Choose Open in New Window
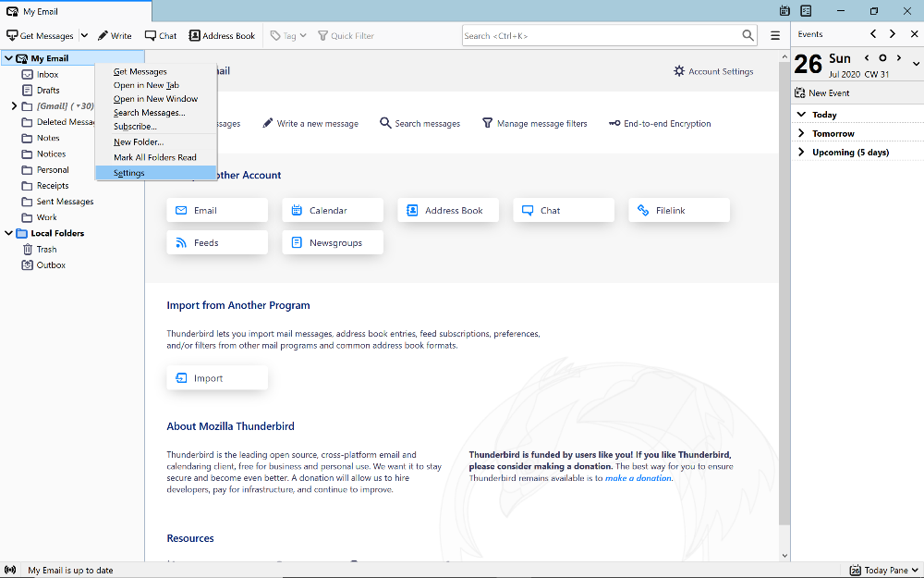This screenshot has height=578, width=924. (156, 99)
